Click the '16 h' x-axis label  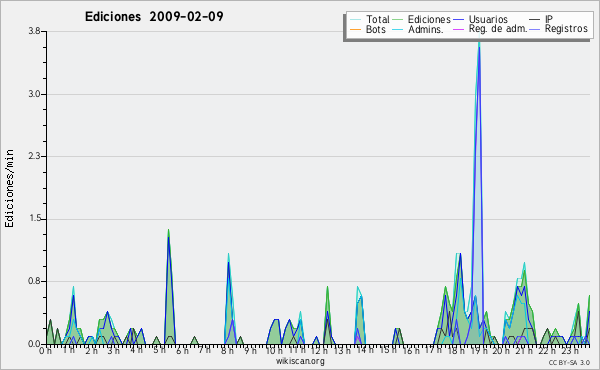(411, 350)
